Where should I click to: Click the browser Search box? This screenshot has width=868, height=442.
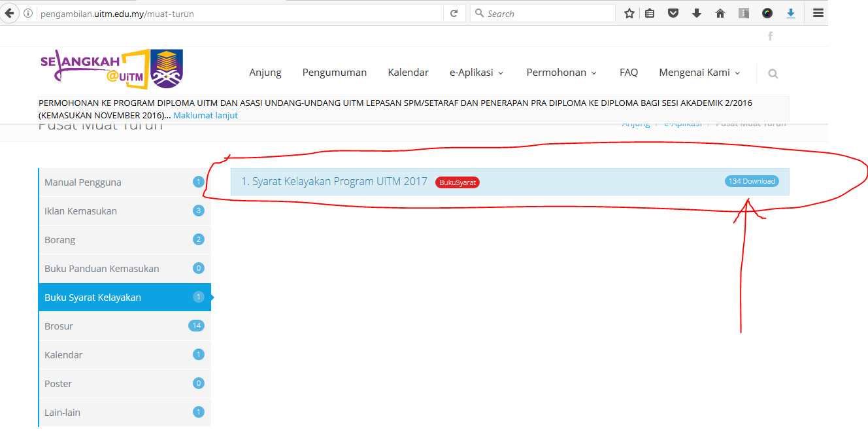click(x=543, y=13)
